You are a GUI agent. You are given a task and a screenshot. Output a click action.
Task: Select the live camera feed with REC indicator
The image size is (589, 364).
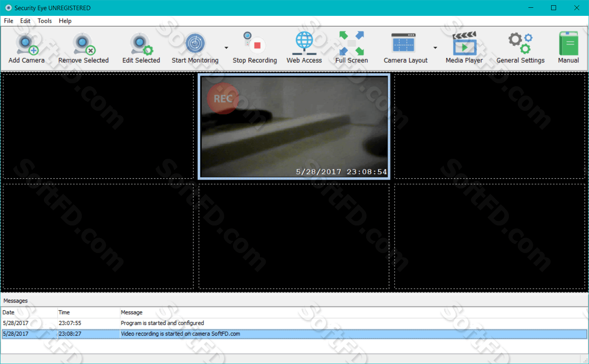tap(294, 126)
